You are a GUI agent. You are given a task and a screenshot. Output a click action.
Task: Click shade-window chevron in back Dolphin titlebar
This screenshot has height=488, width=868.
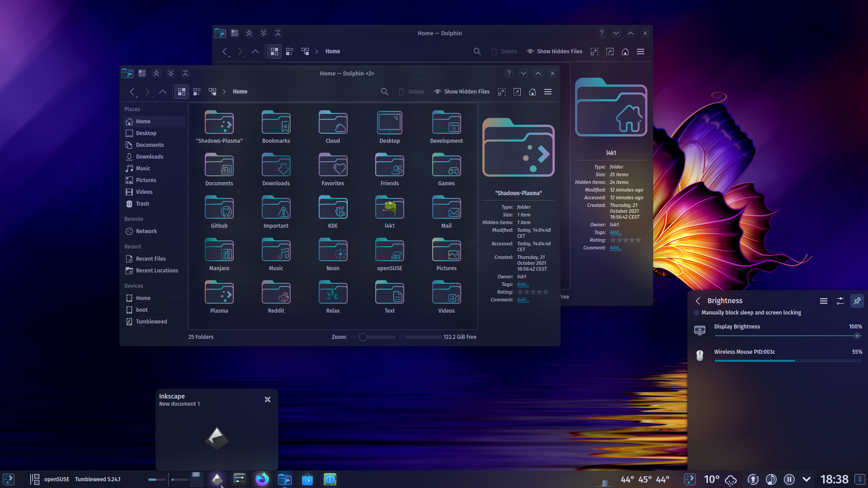(278, 33)
